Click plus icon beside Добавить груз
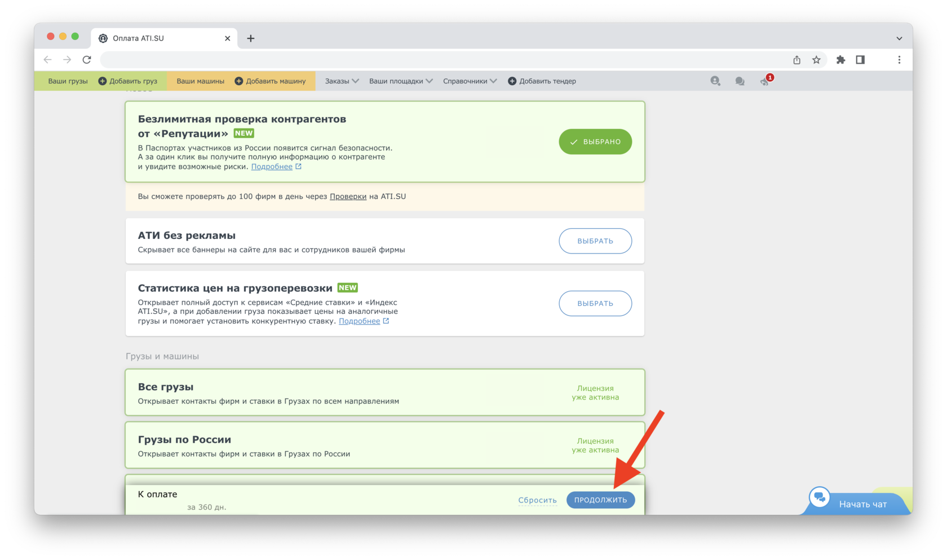Screen dimensions: 947x560 point(102,81)
